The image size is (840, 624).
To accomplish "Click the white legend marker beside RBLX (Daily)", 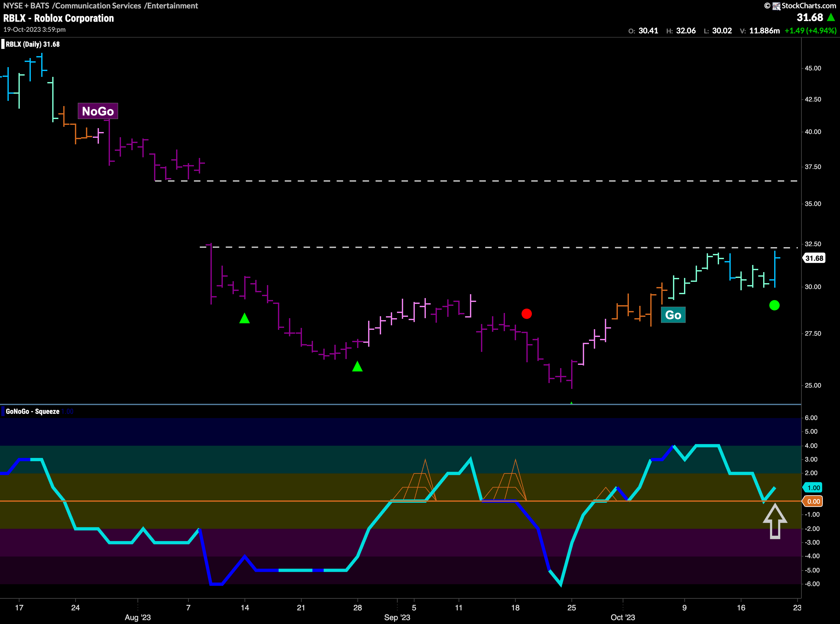I will point(3,44).
